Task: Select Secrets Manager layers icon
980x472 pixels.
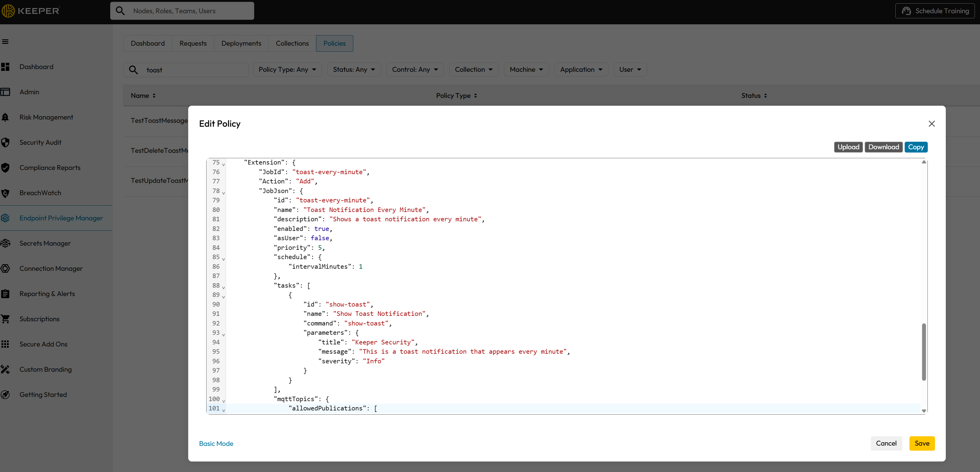Action: [x=5, y=243]
